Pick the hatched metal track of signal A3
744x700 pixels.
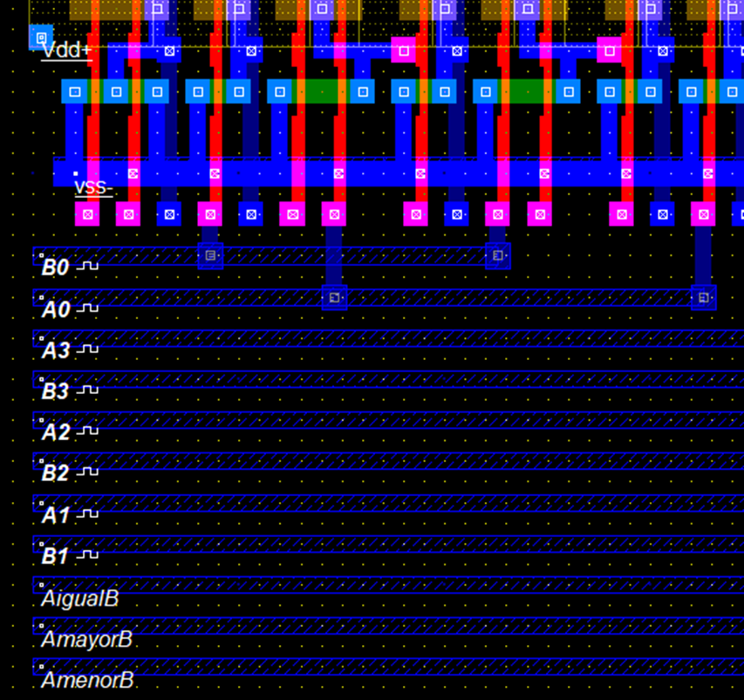pyautogui.click(x=388, y=338)
